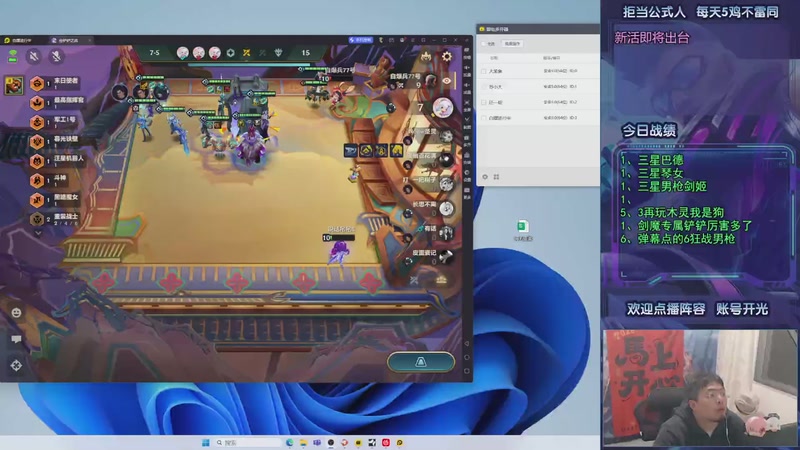Screen dimensions: 800x450
Task: Click the round countdown number 15
Action: 305,53
